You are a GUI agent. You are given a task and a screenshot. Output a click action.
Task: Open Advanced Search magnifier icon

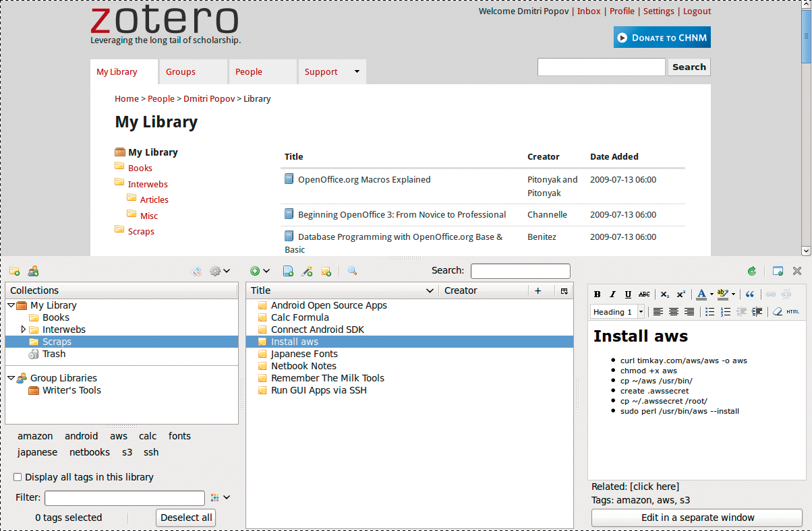[x=352, y=271]
